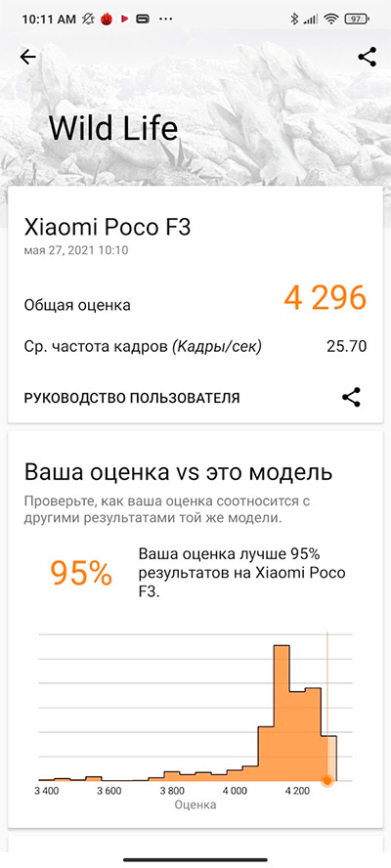Image resolution: width=391 pixels, height=868 pixels.
Task: Open РУКОВОДСТВО ПОЛЬЗОВАТЕЛЯ link
Action: pyautogui.click(x=132, y=398)
